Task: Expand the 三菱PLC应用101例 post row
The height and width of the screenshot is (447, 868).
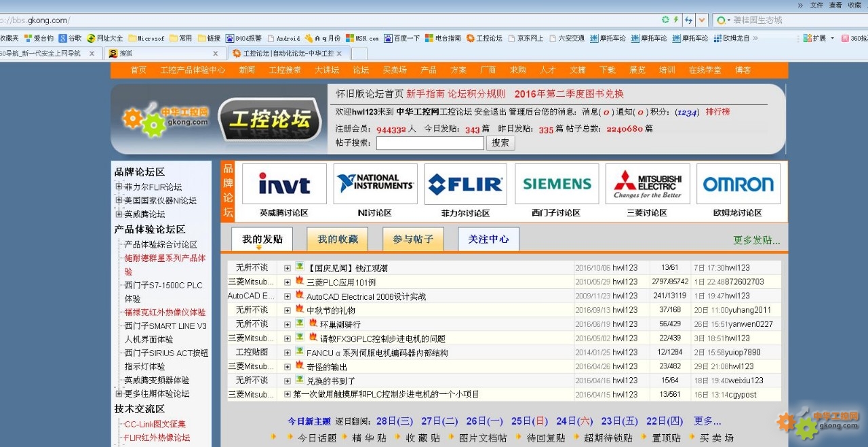Action: (x=288, y=282)
